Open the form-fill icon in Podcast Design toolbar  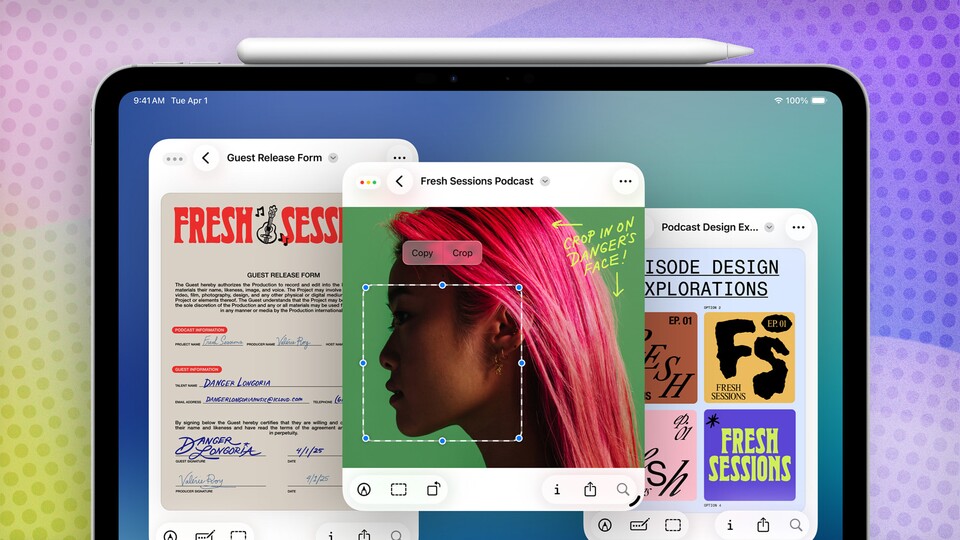(639, 525)
